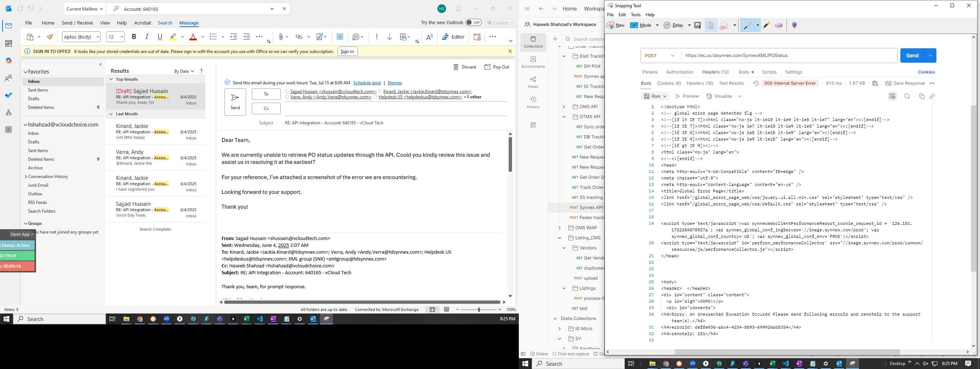The width and height of the screenshot is (980, 369).
Task: Click the Schedule send link
Action: pyautogui.click(x=367, y=83)
